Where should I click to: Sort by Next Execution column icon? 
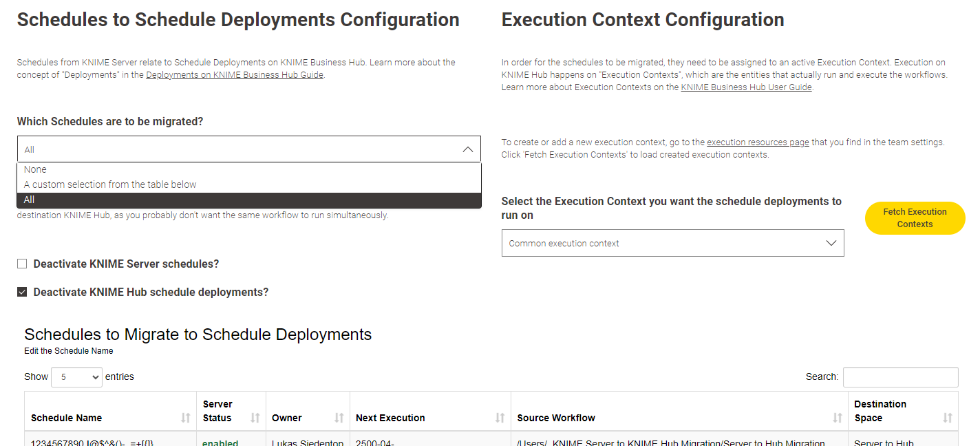[500, 418]
